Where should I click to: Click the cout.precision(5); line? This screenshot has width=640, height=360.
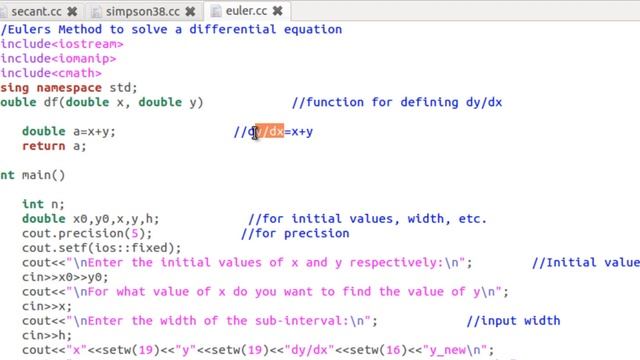tap(87, 233)
